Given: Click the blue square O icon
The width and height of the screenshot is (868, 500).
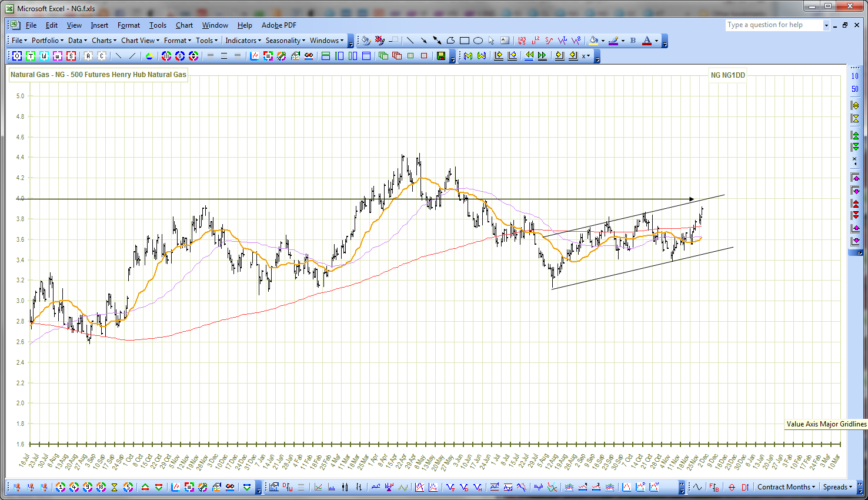Looking at the screenshot, I should [17, 56].
